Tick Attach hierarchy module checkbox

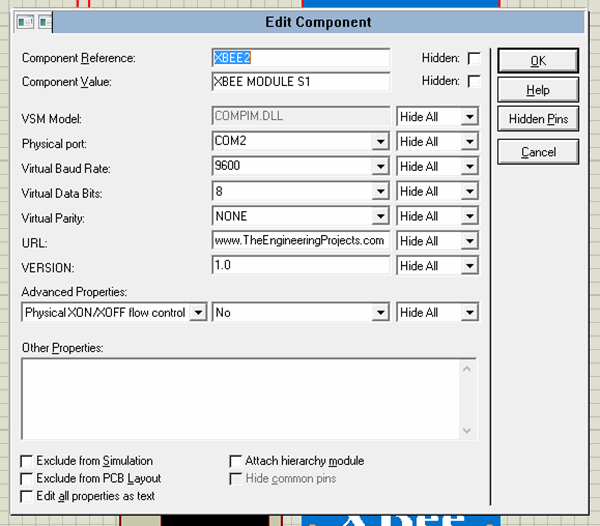click(236, 461)
